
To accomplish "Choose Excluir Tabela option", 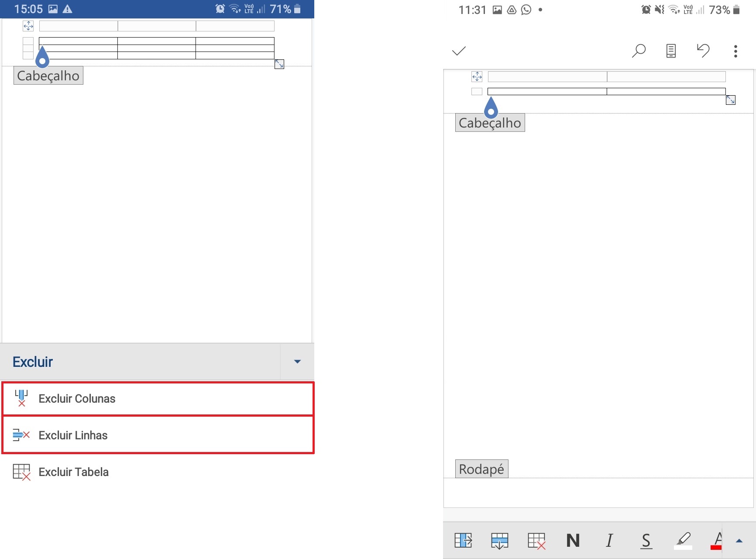I will pyautogui.click(x=73, y=472).
